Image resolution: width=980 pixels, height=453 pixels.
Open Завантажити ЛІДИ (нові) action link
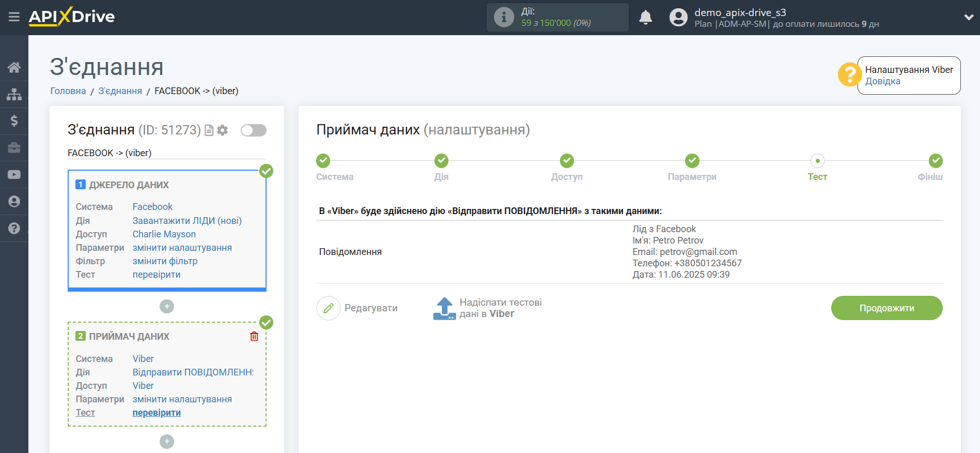[x=187, y=221]
